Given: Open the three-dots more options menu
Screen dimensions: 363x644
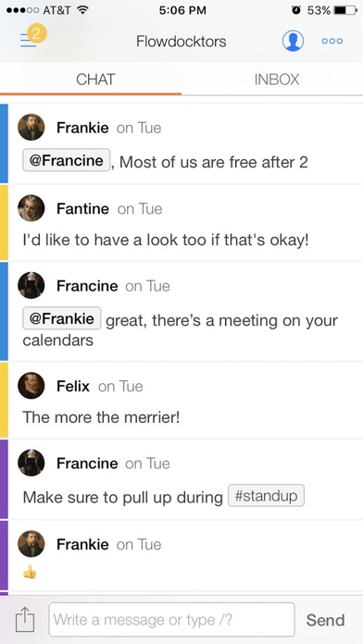Looking at the screenshot, I should pos(332,41).
